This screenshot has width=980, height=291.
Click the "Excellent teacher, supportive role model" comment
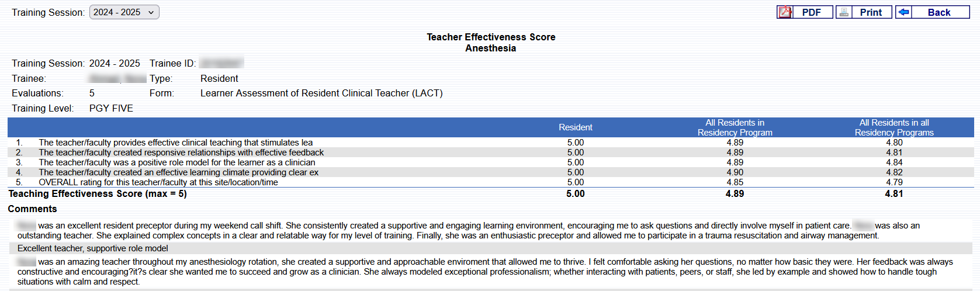click(93, 248)
